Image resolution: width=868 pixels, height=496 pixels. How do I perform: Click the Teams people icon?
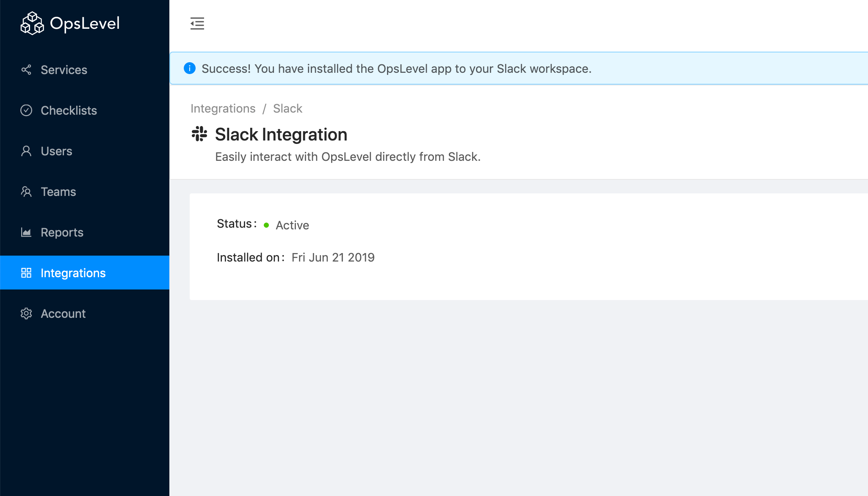[x=26, y=191]
